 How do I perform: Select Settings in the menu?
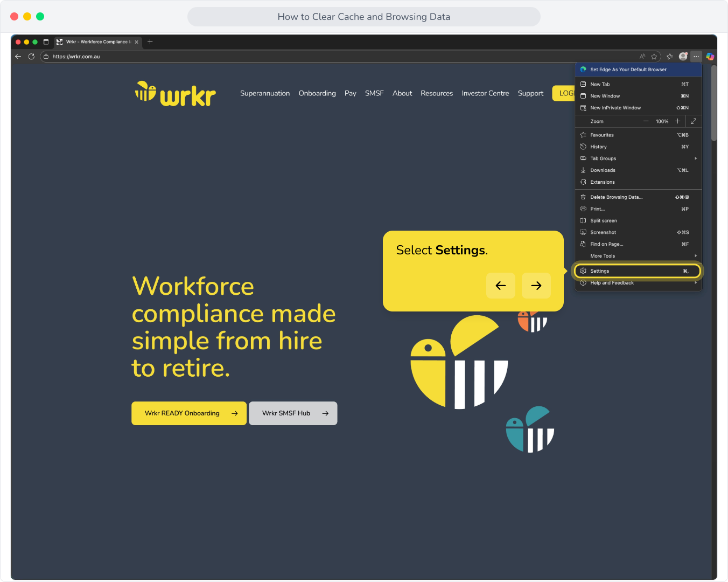click(638, 271)
